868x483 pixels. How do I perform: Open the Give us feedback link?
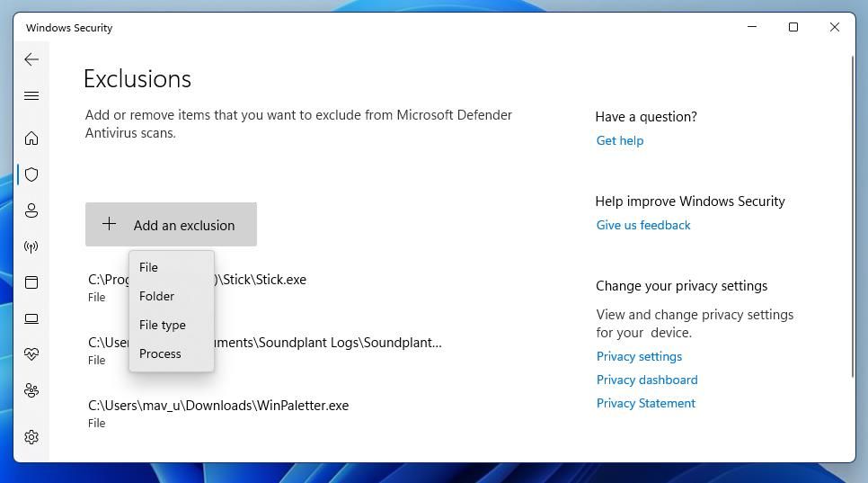coord(643,226)
